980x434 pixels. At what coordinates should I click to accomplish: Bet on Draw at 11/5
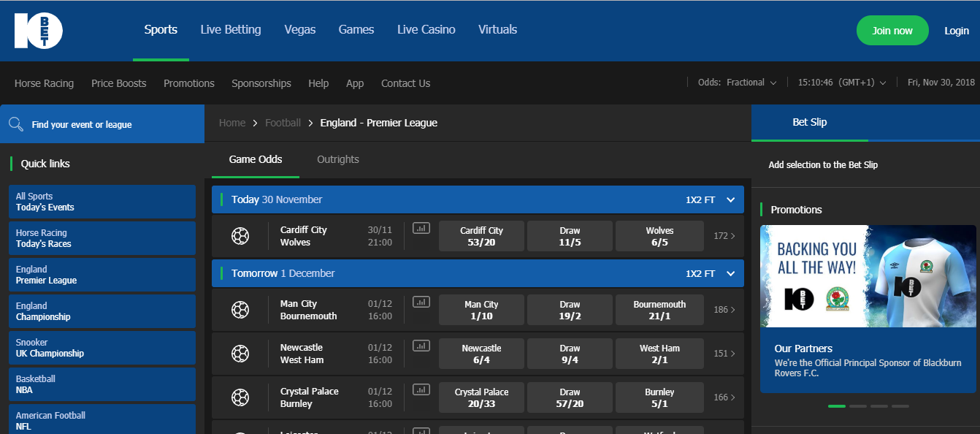point(570,236)
